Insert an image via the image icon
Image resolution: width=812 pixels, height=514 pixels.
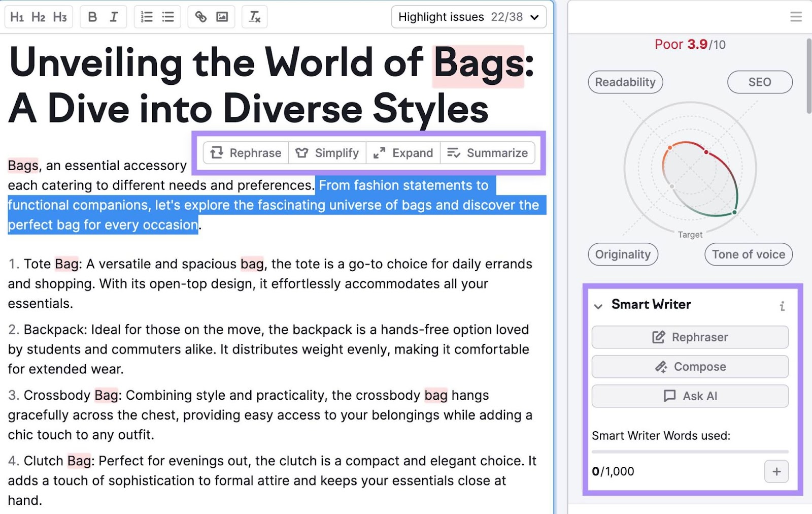click(221, 17)
